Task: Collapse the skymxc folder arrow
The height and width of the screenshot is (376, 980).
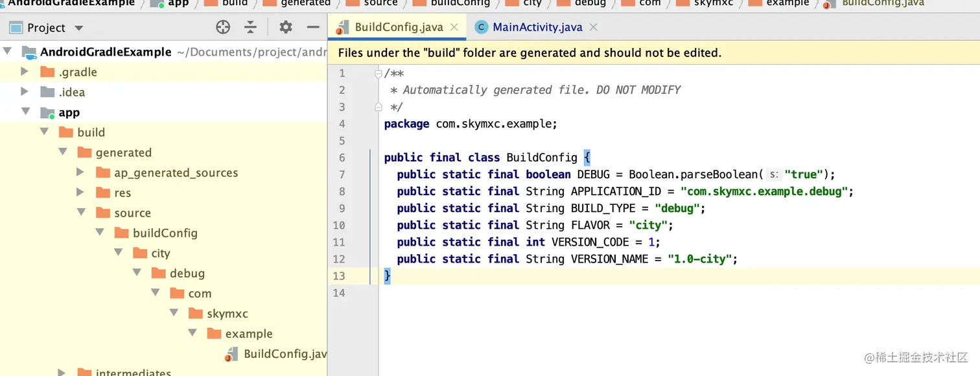Action: 174,312
